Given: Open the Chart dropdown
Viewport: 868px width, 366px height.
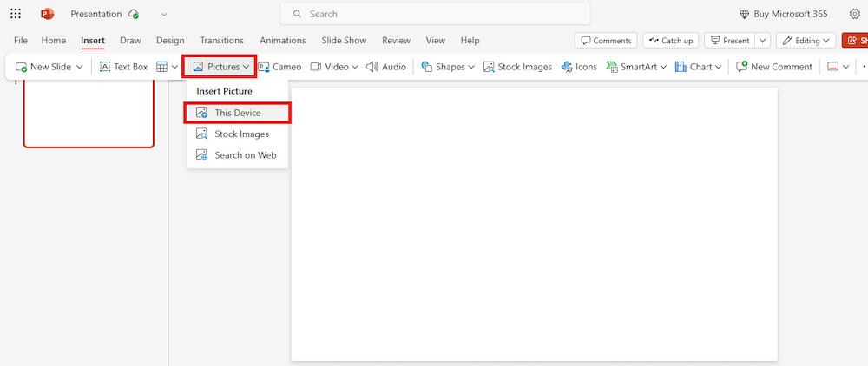Looking at the screenshot, I should click(x=698, y=67).
